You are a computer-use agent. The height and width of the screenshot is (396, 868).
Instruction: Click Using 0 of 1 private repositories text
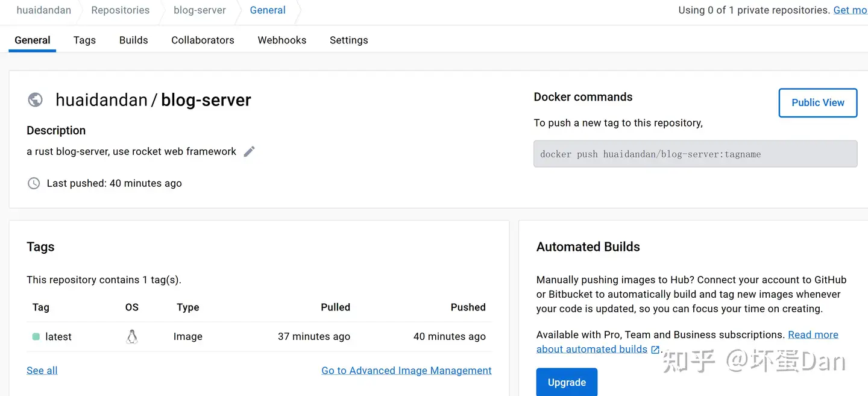[x=754, y=10]
